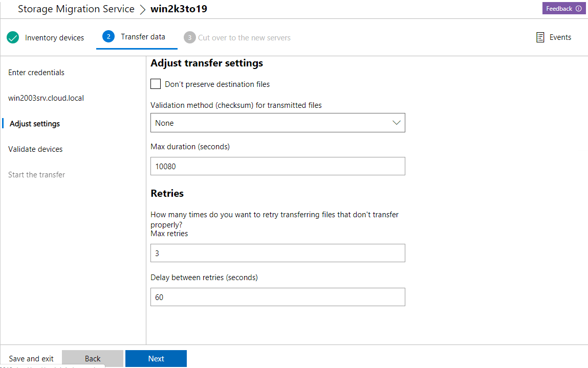Viewport: 588px width, 368px height.
Task: Focus the Max retries input field
Action: (277, 253)
